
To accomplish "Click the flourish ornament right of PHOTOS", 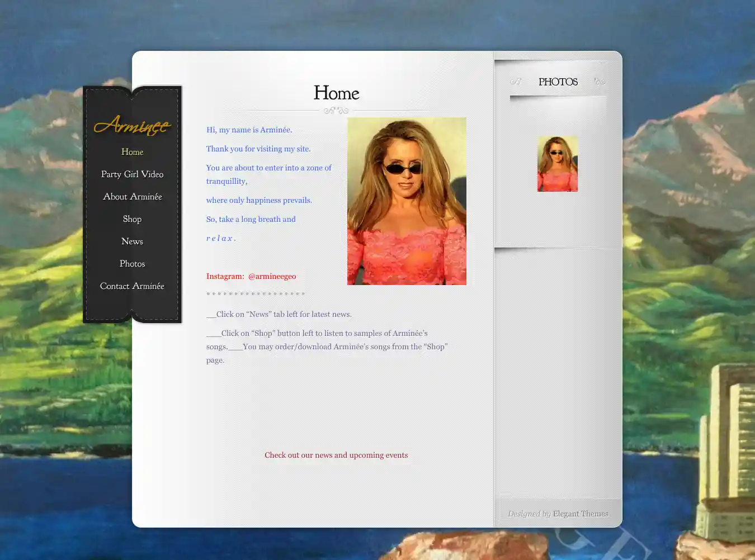I will coord(600,82).
